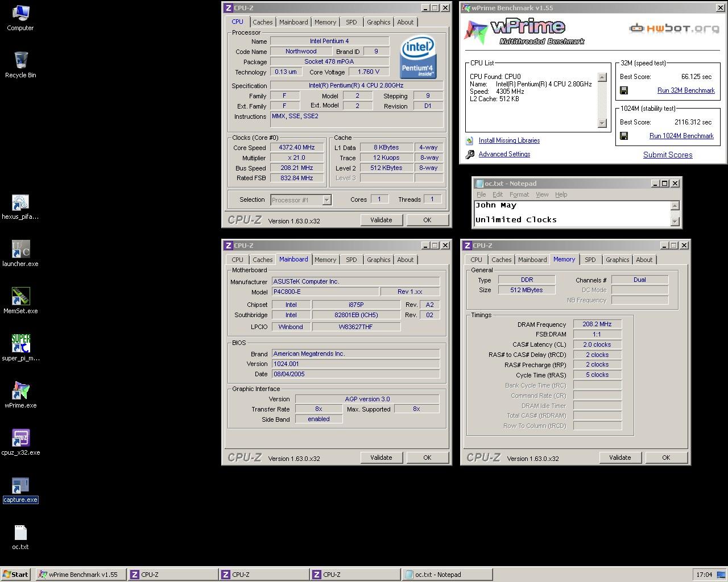This screenshot has height=582, width=728.
Task: Click the Core Speed value 4372.40 MHz
Action: pyautogui.click(x=297, y=147)
